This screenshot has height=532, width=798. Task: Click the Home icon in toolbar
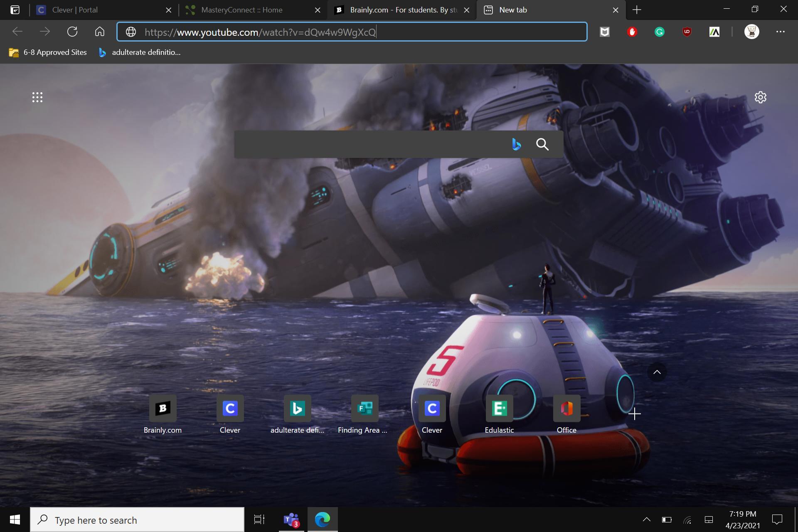(x=99, y=32)
